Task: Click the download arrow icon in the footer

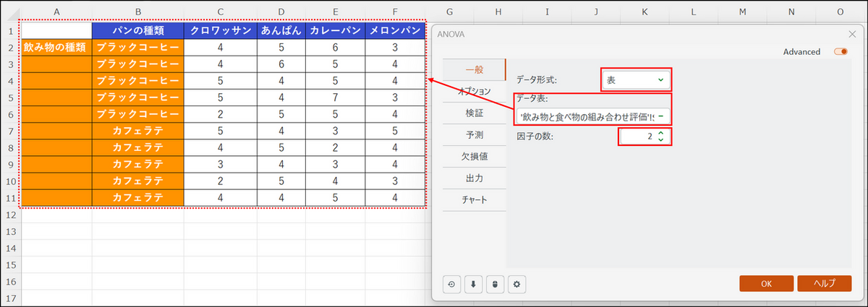Action: tap(474, 285)
